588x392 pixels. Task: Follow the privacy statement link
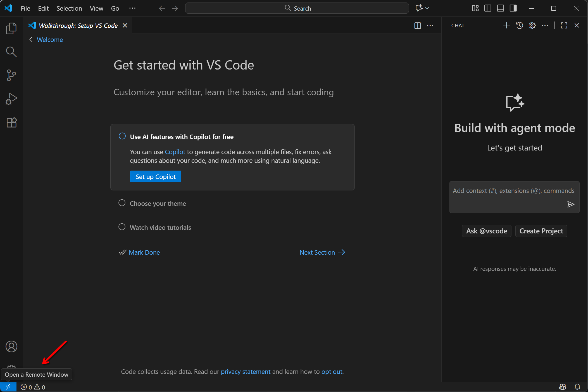click(x=245, y=372)
